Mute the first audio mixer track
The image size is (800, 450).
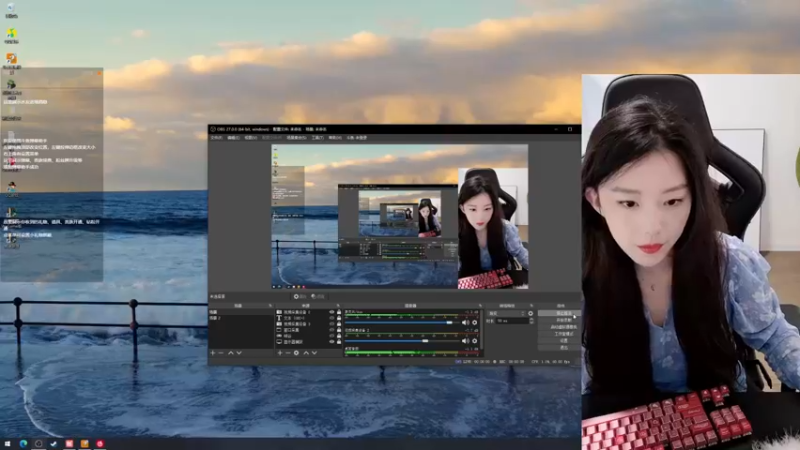(465, 322)
